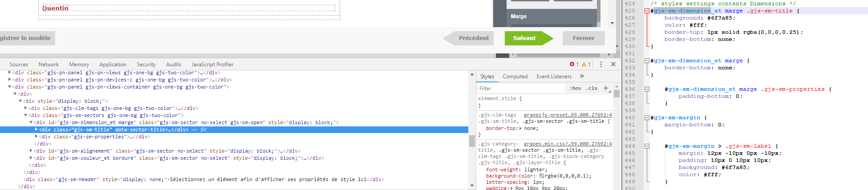Click the 'padding-bottom: 0;' code line
Image resolution: width=868 pixels, height=190 pixels.
click(x=710, y=96)
